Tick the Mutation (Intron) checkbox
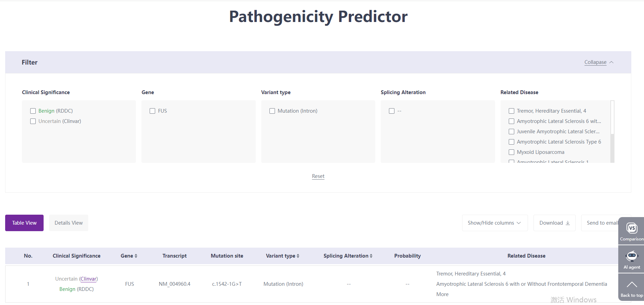The image size is (644, 305). 272,111
